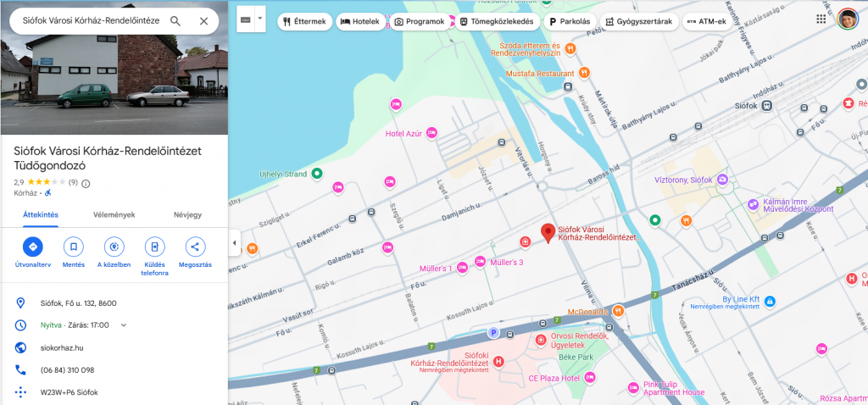Click the A közelben nearby icon

click(x=114, y=247)
